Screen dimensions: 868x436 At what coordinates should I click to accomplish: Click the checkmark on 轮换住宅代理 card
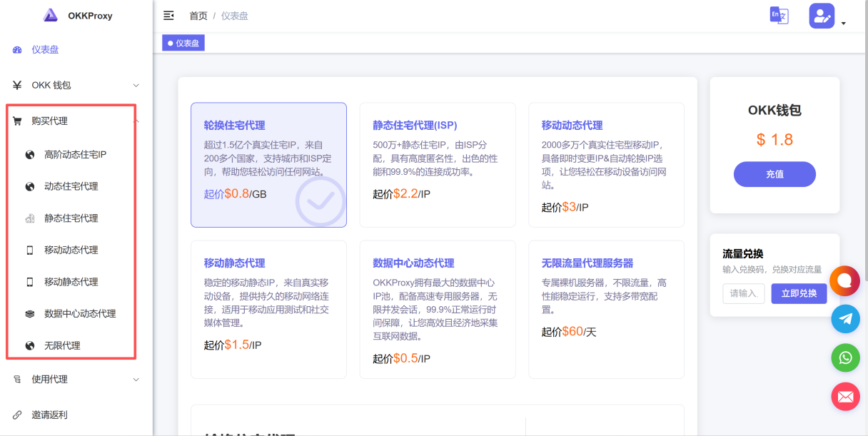pyautogui.click(x=321, y=202)
